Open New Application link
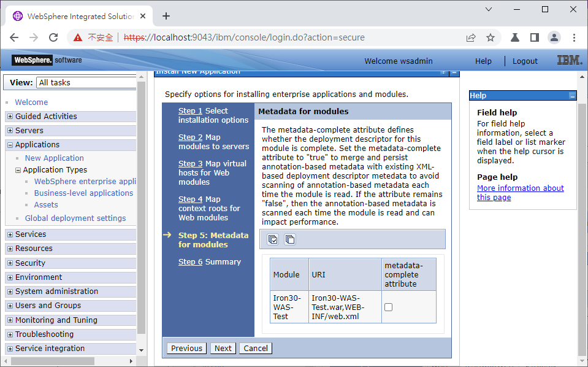The image size is (588, 367). pyautogui.click(x=55, y=158)
